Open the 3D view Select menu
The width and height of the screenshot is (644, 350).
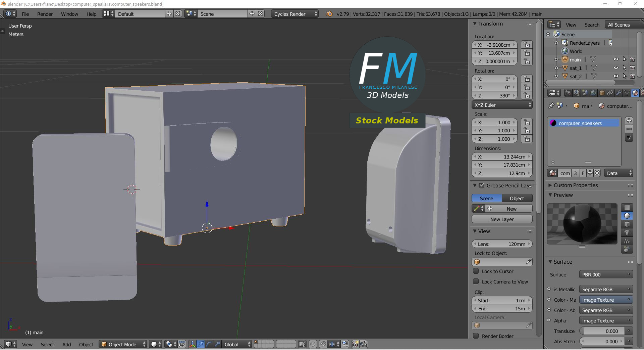pos(47,344)
